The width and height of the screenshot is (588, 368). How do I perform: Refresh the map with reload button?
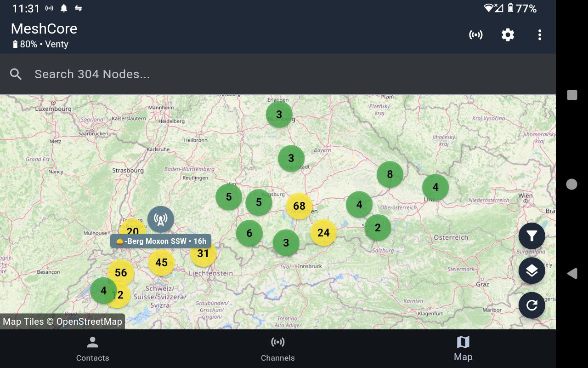click(531, 305)
